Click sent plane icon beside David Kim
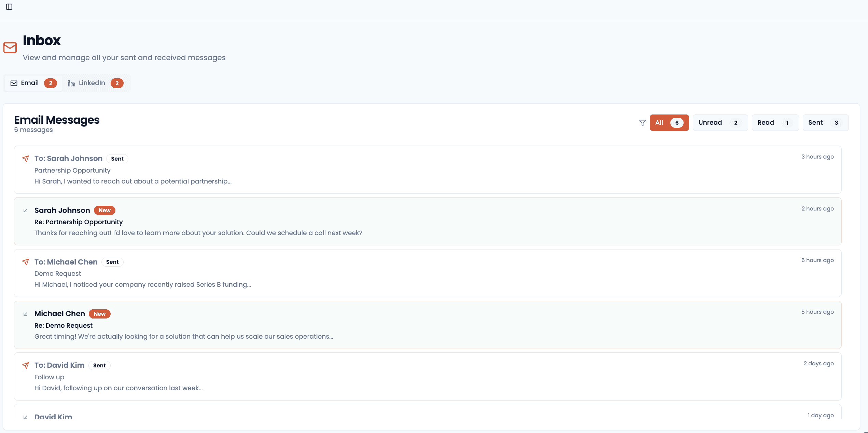 point(26,365)
